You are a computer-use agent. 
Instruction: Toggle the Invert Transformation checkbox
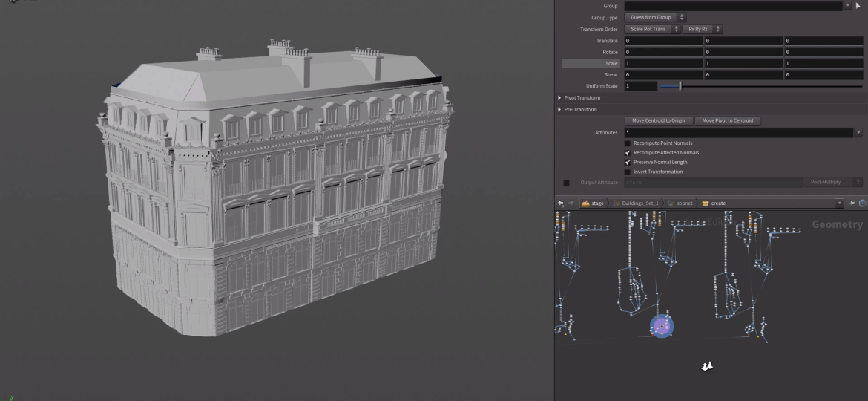pos(628,172)
